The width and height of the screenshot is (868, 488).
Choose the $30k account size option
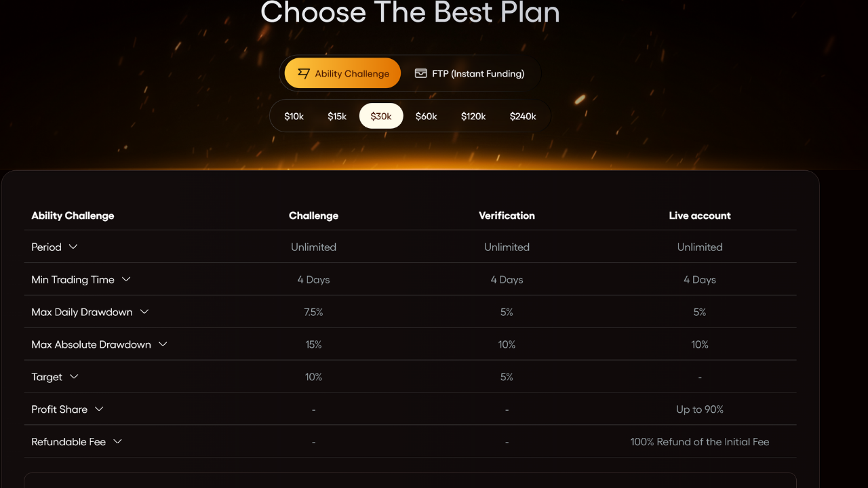pyautogui.click(x=381, y=116)
